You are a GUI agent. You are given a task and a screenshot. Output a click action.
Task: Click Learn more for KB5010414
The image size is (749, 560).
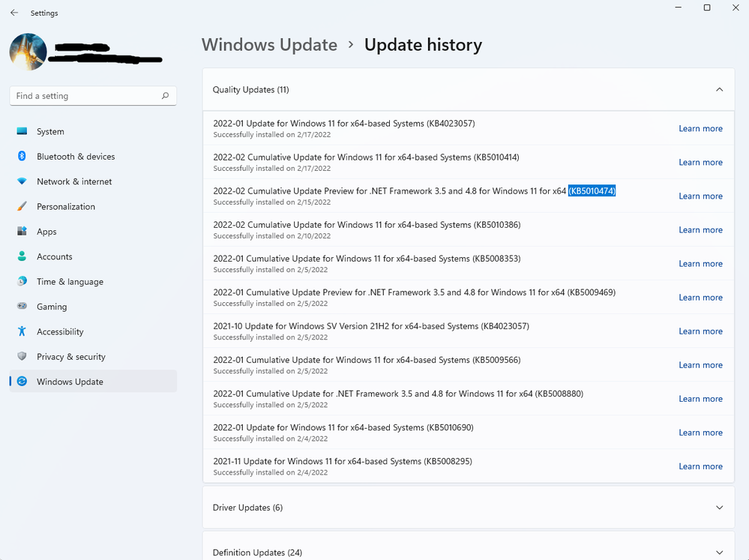pyautogui.click(x=701, y=163)
